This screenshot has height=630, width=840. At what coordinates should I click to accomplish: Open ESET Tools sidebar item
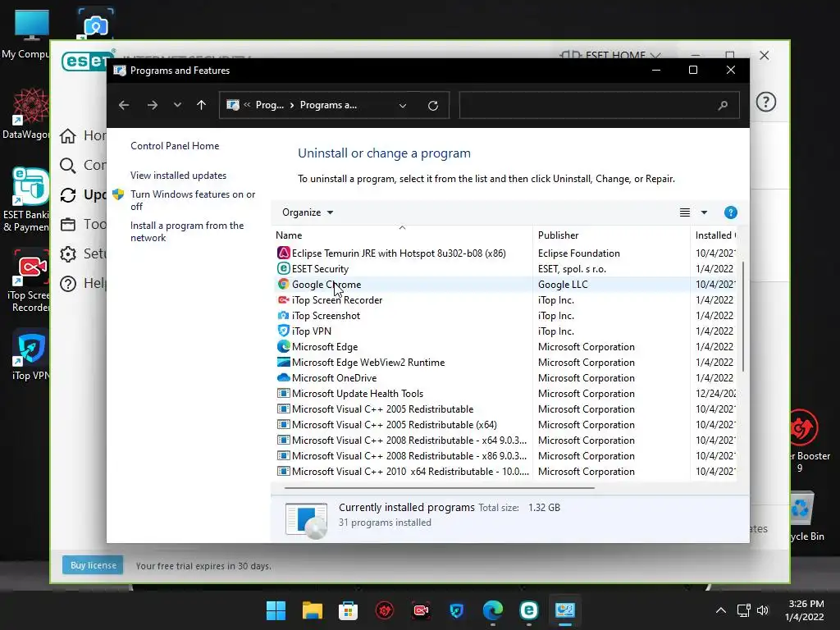tap(83, 225)
